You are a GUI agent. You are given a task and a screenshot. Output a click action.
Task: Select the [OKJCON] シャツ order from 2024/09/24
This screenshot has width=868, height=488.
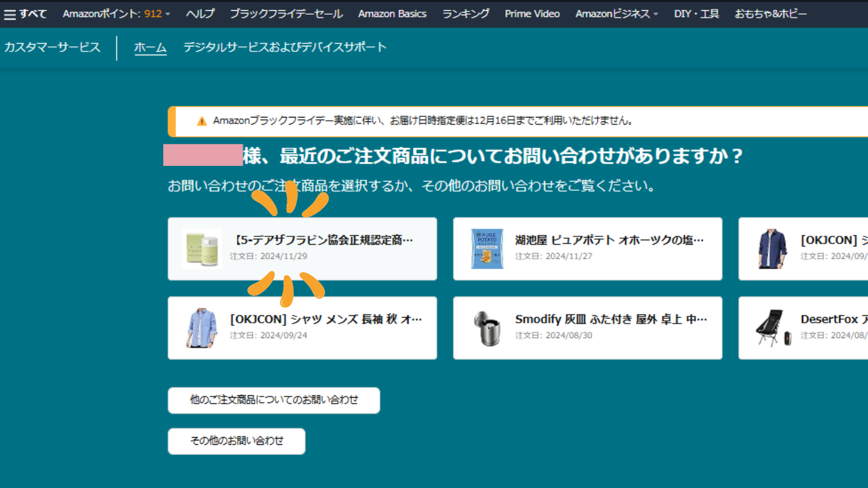tap(302, 328)
